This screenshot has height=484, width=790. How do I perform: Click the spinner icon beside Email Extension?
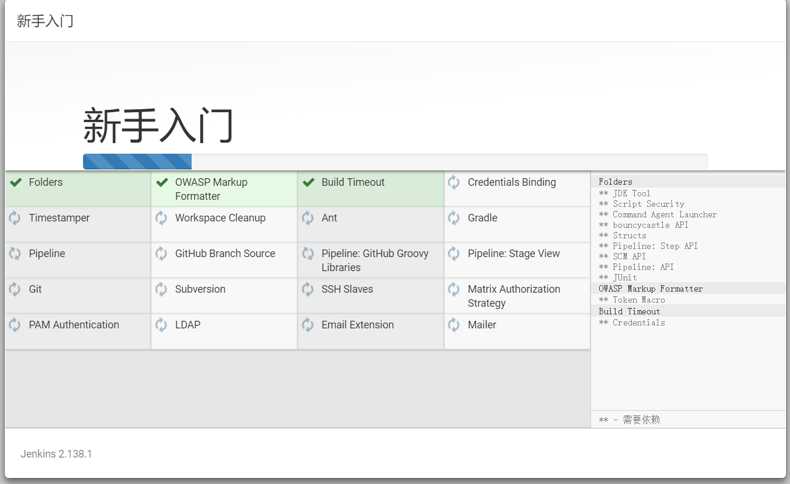coord(308,325)
